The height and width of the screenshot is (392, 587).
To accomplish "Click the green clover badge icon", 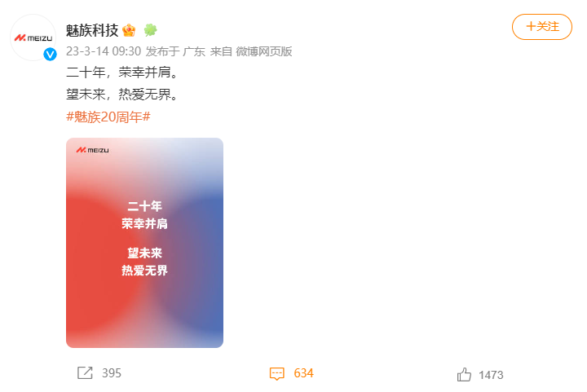I will (151, 30).
